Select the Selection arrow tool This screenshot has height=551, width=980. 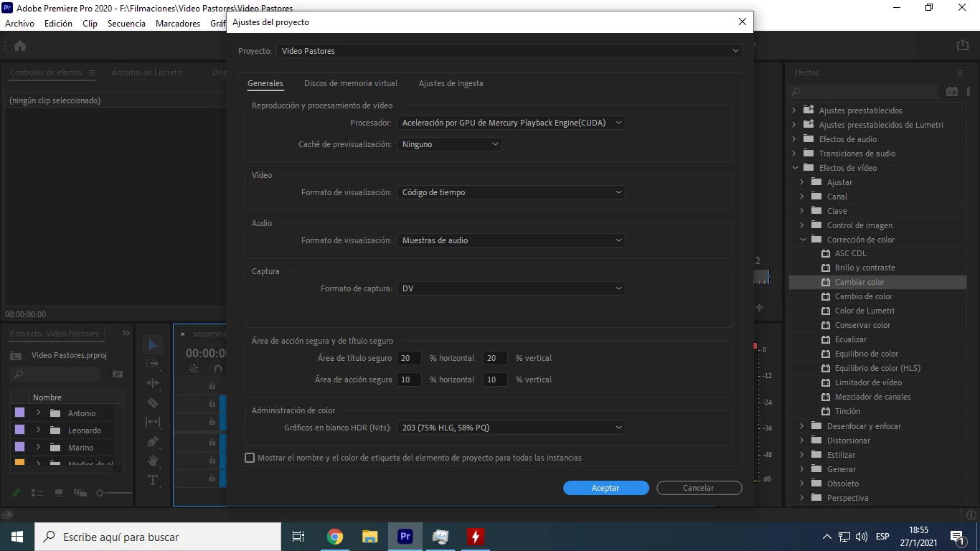(153, 345)
